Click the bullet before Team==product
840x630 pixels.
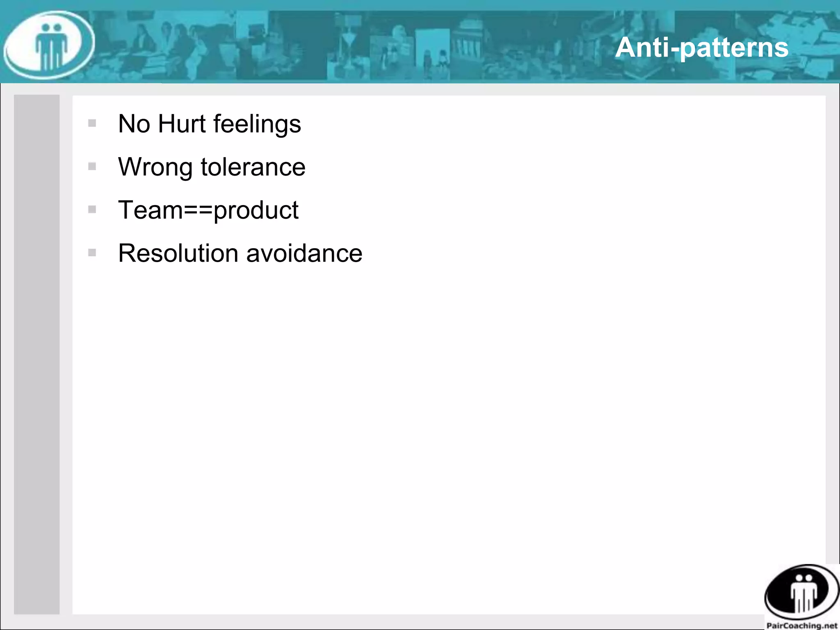pos(92,210)
